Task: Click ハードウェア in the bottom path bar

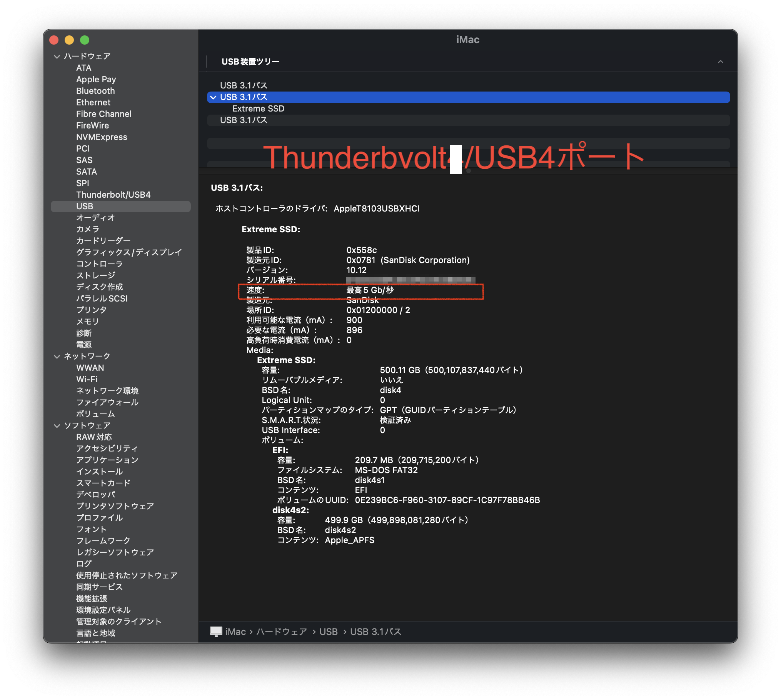Action: pos(282,632)
